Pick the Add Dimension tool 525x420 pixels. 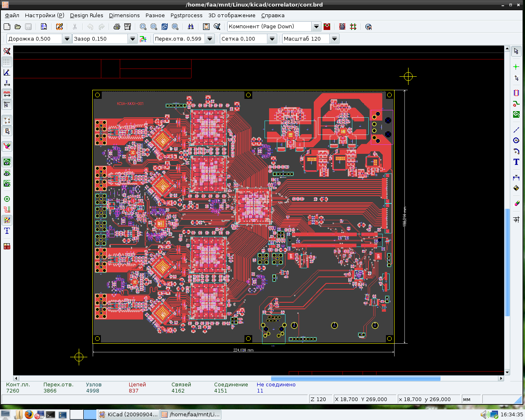(x=516, y=177)
